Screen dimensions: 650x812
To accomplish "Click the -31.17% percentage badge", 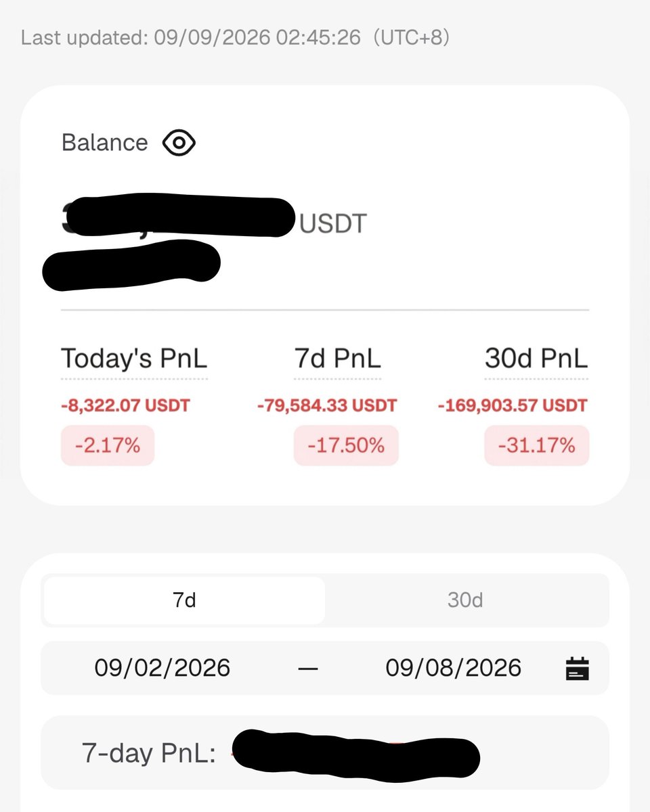I will tap(537, 446).
